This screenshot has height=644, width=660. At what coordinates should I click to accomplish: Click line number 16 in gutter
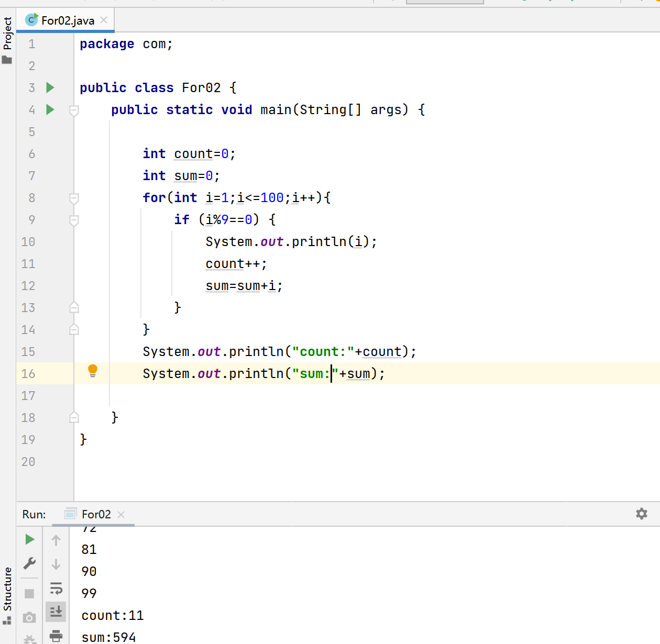point(28,374)
